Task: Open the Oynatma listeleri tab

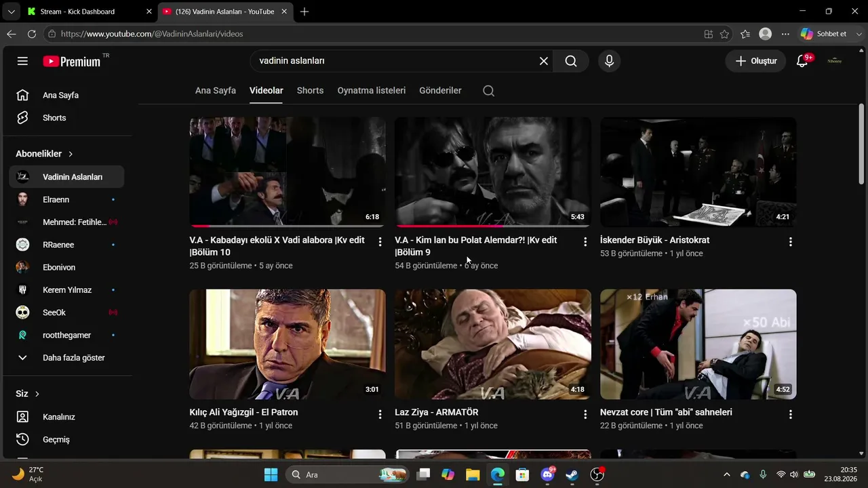Action: coord(372,91)
